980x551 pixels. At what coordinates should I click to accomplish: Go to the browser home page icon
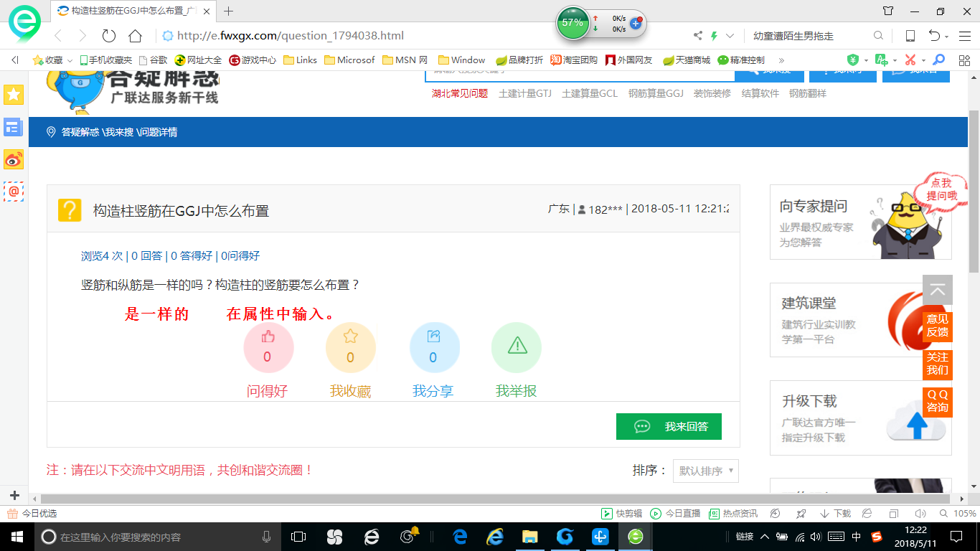pos(135,36)
